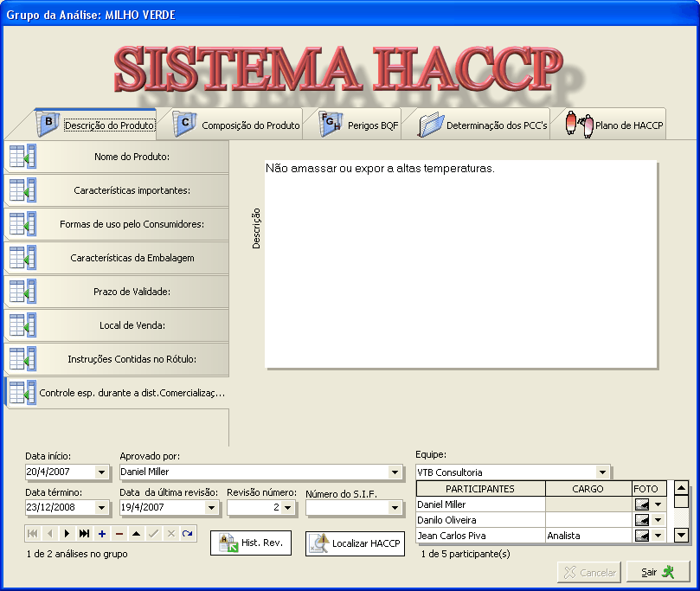Go to first record navigator button

point(33,533)
